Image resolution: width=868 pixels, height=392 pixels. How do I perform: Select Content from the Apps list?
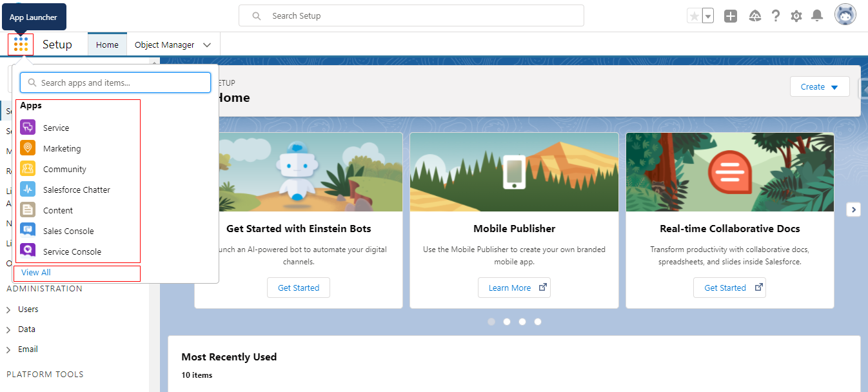click(x=58, y=210)
